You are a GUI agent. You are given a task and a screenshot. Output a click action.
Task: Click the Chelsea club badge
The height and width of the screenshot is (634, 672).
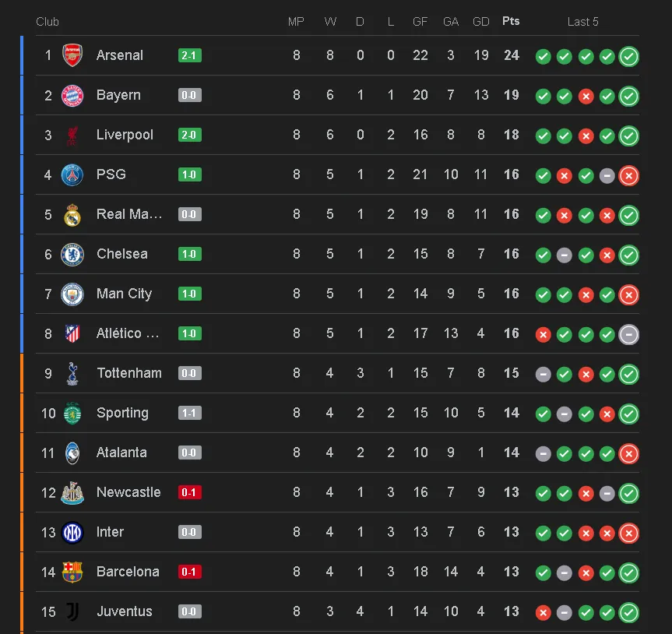tap(72, 254)
